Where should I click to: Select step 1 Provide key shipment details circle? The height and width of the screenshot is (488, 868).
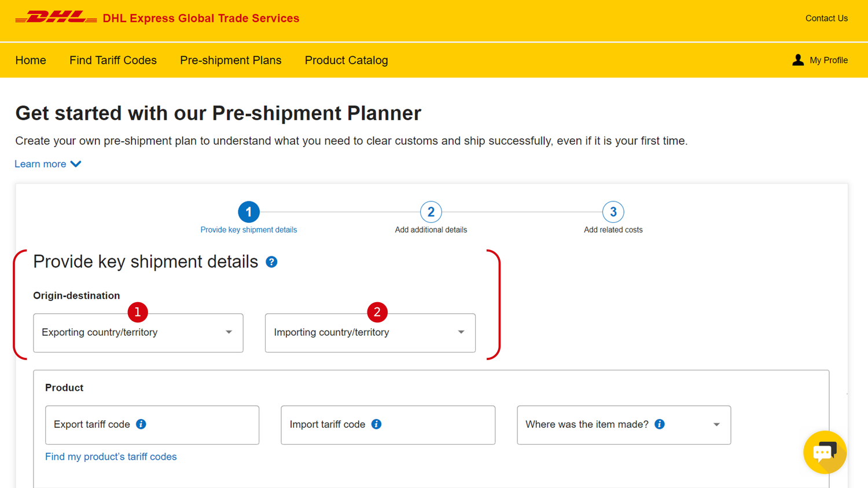click(249, 212)
